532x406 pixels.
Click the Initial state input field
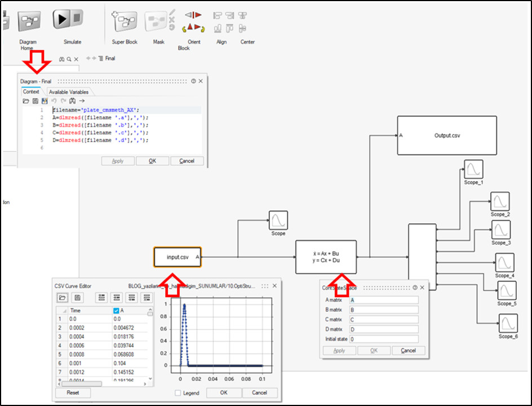pyautogui.click(x=383, y=339)
